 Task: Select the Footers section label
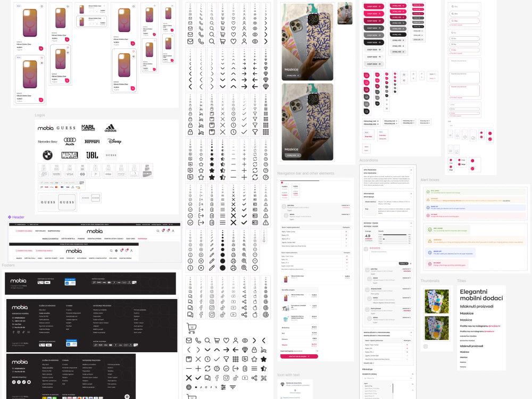point(8,265)
